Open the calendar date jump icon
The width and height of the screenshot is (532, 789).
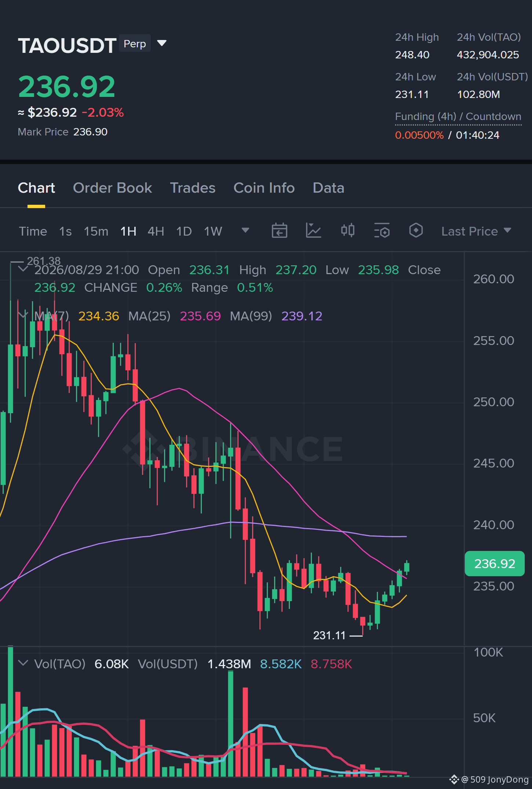click(x=279, y=231)
